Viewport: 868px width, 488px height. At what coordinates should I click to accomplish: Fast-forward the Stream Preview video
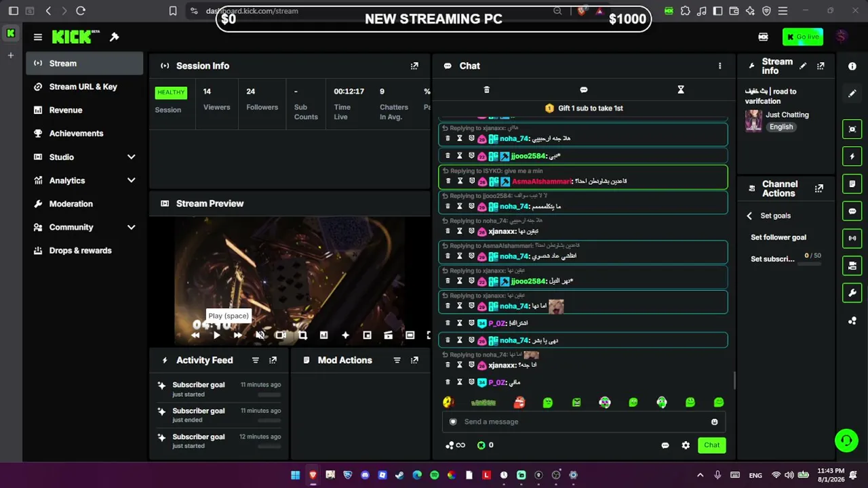coord(238,335)
